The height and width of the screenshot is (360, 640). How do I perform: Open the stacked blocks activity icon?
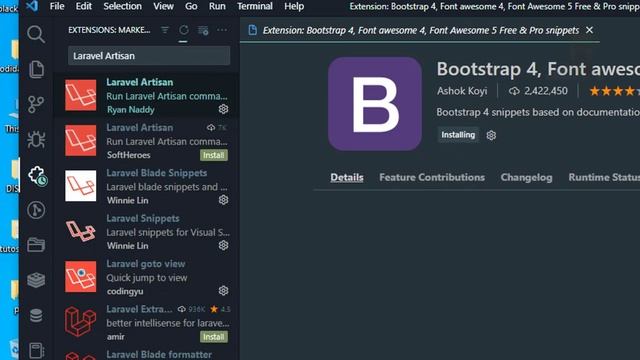(x=36, y=280)
